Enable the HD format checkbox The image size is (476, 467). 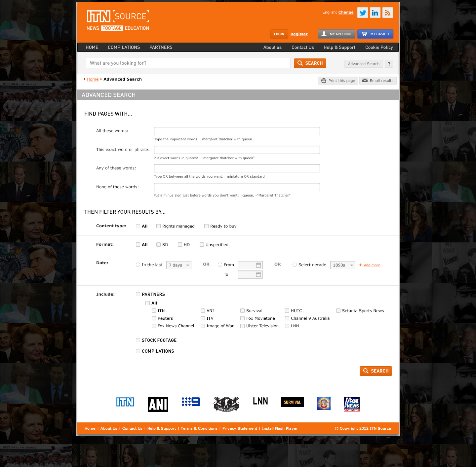(x=179, y=244)
